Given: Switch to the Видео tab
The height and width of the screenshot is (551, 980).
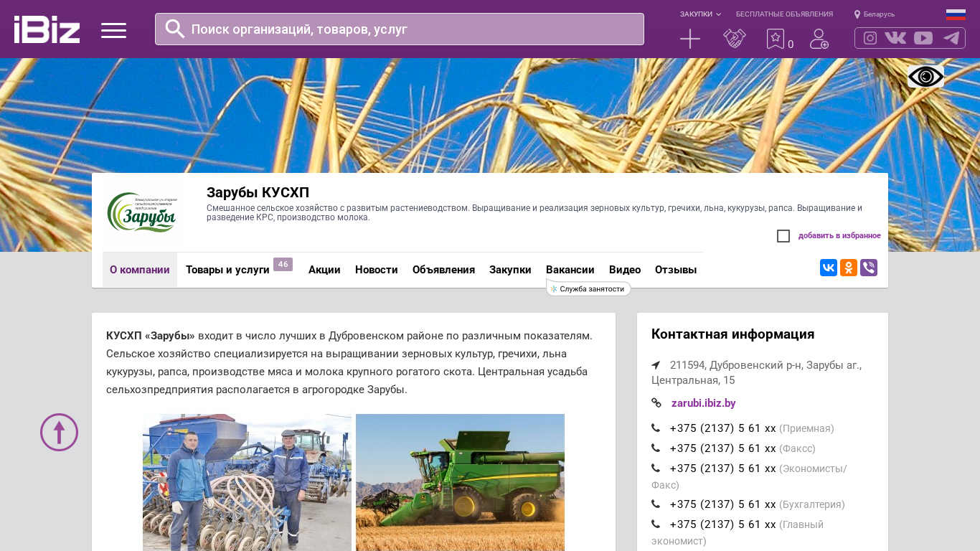Looking at the screenshot, I should [x=625, y=270].
